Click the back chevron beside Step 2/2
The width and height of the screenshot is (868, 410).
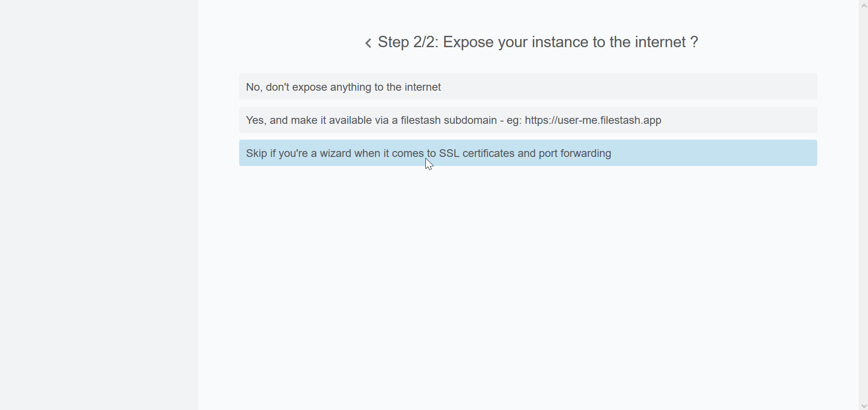[x=368, y=43]
